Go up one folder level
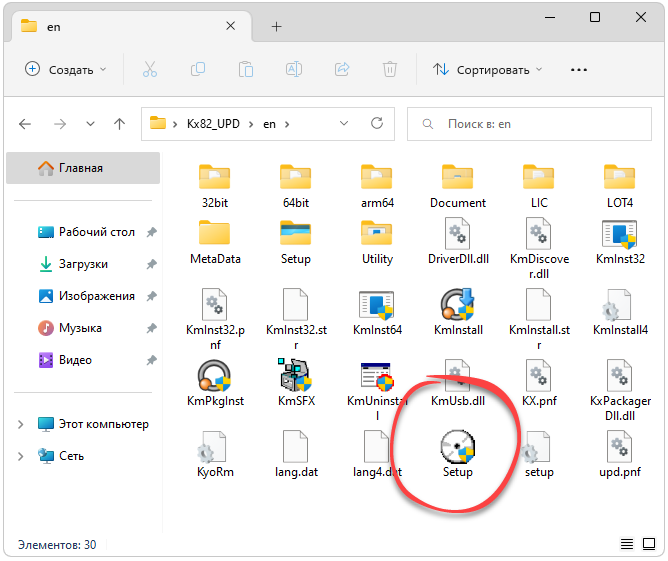Viewport: 668px width, 561px height. [120, 124]
